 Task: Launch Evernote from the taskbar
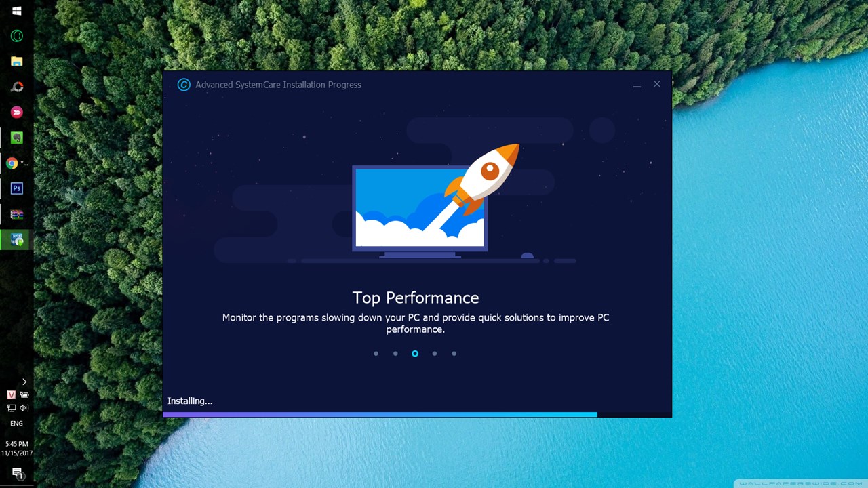click(x=16, y=138)
